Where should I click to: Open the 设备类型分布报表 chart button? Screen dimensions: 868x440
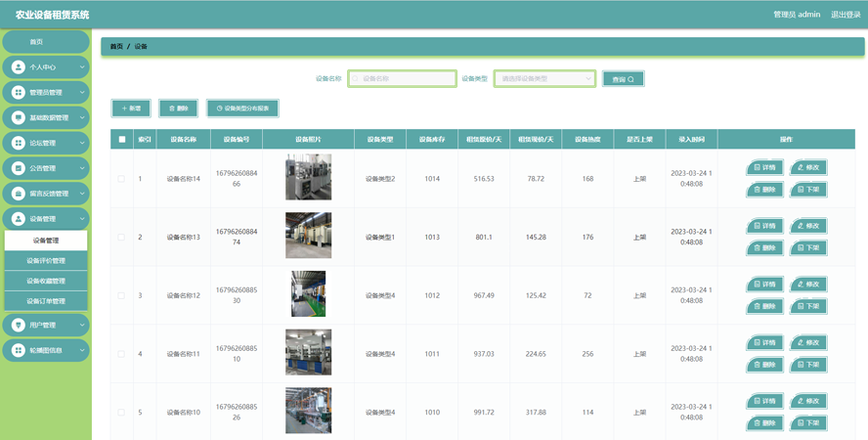point(242,109)
